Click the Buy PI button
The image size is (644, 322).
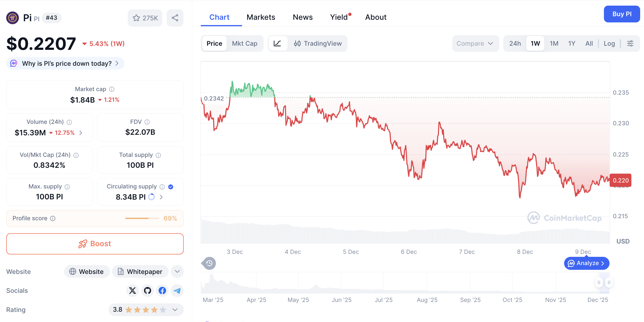click(622, 14)
